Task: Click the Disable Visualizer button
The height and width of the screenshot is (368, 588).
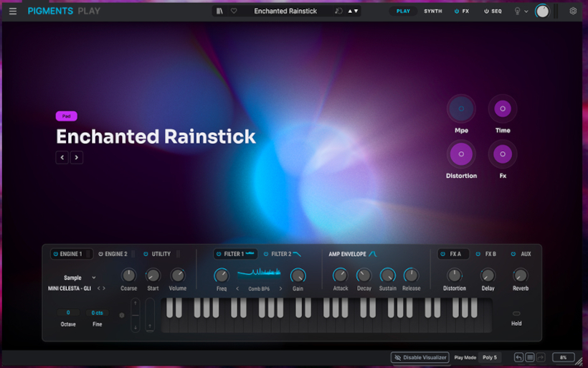Action: click(420, 357)
